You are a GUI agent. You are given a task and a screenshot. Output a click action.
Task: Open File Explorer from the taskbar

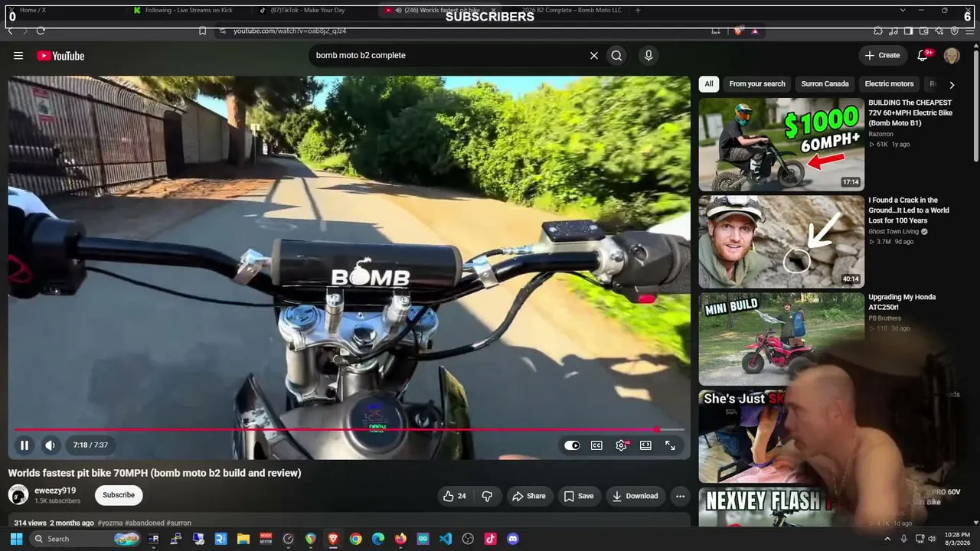(x=243, y=539)
